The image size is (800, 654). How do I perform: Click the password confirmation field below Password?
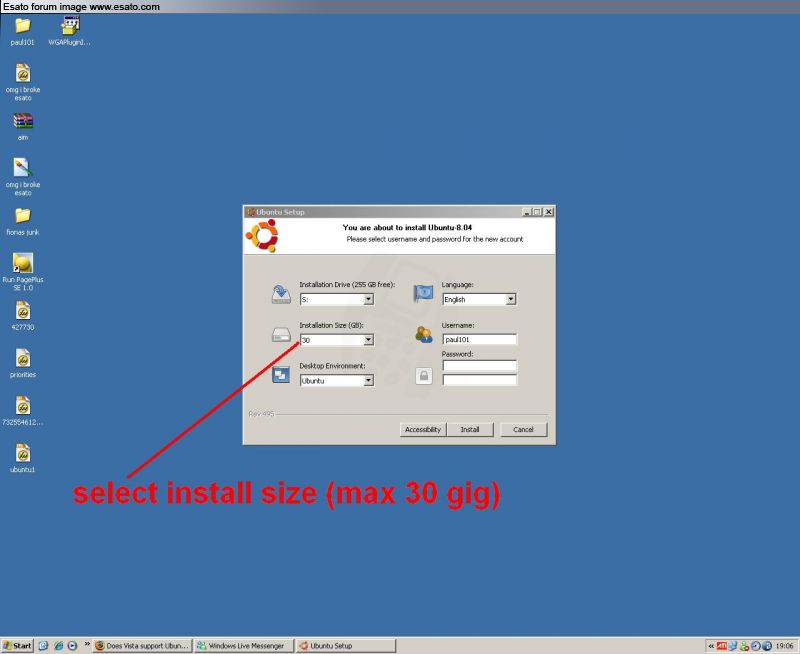[480, 380]
